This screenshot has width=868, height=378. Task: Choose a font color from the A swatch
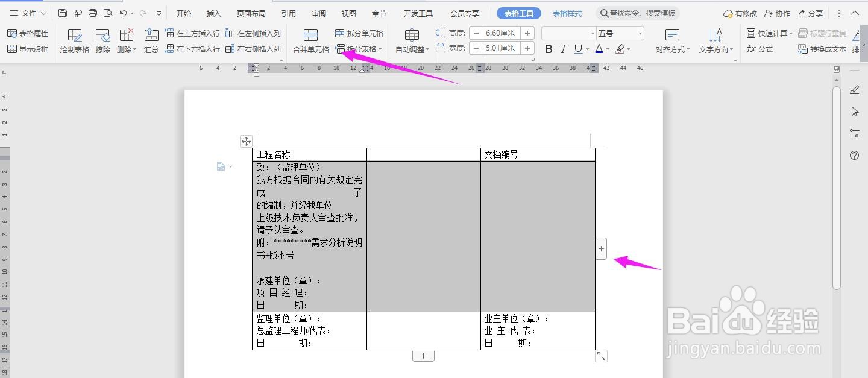(x=600, y=48)
